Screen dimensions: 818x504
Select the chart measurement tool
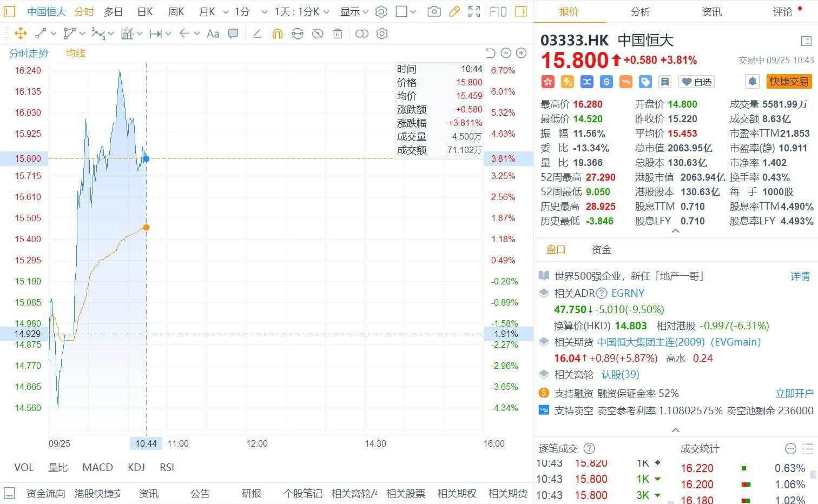(x=127, y=34)
